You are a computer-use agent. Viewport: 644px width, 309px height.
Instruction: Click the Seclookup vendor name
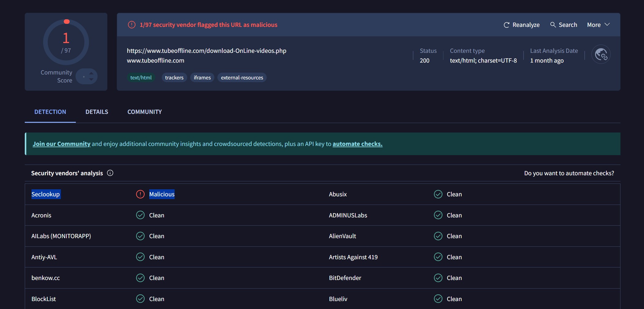coord(46,194)
